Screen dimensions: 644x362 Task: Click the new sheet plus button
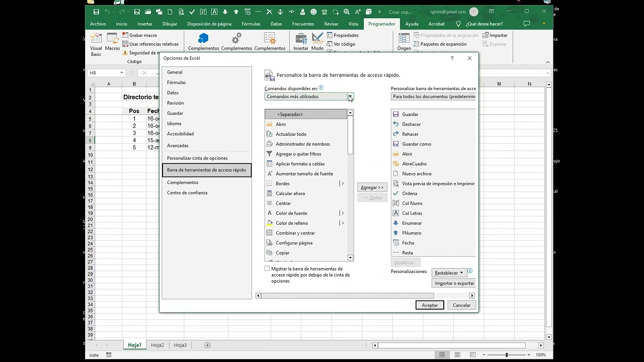point(207,345)
